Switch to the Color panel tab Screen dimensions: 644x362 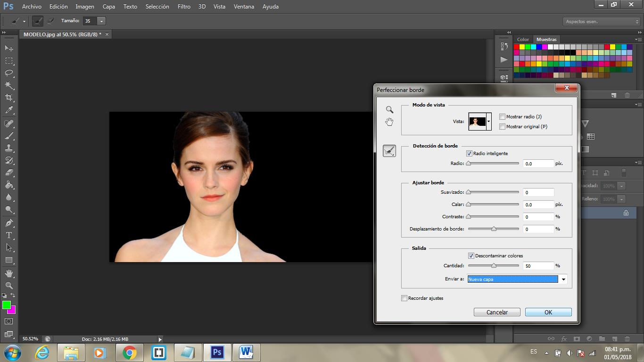523,40
